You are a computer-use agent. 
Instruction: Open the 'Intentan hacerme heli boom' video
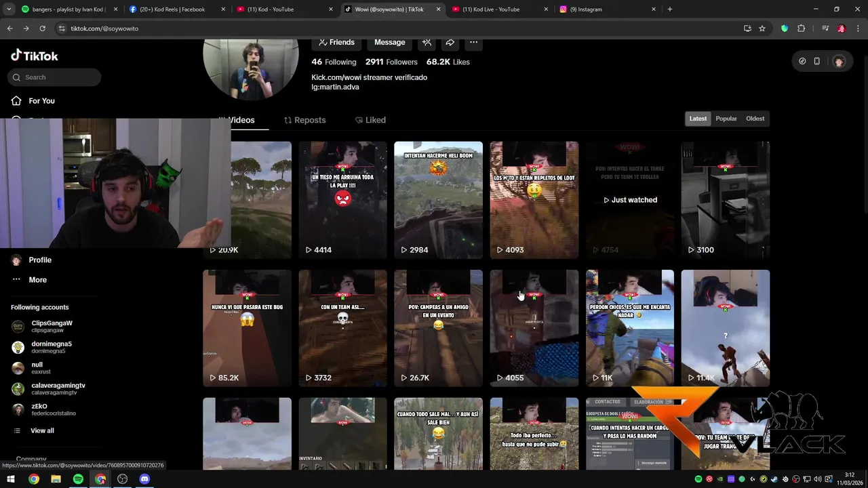coord(438,200)
